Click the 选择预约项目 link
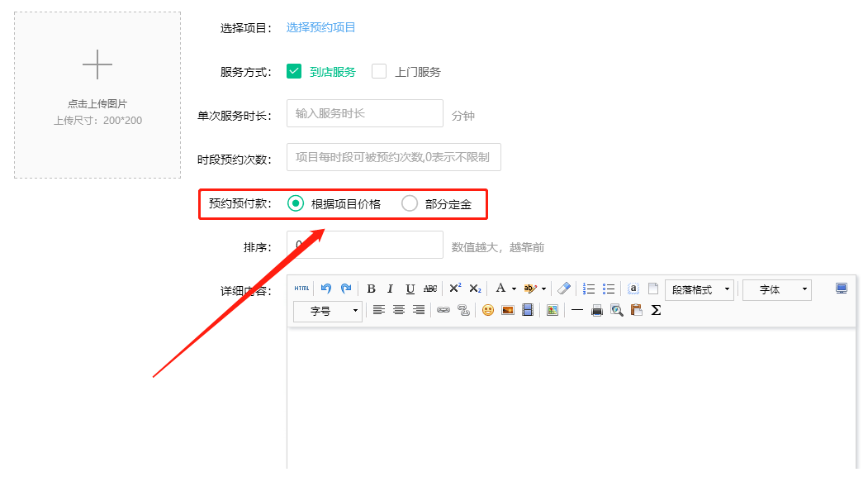 click(x=320, y=26)
